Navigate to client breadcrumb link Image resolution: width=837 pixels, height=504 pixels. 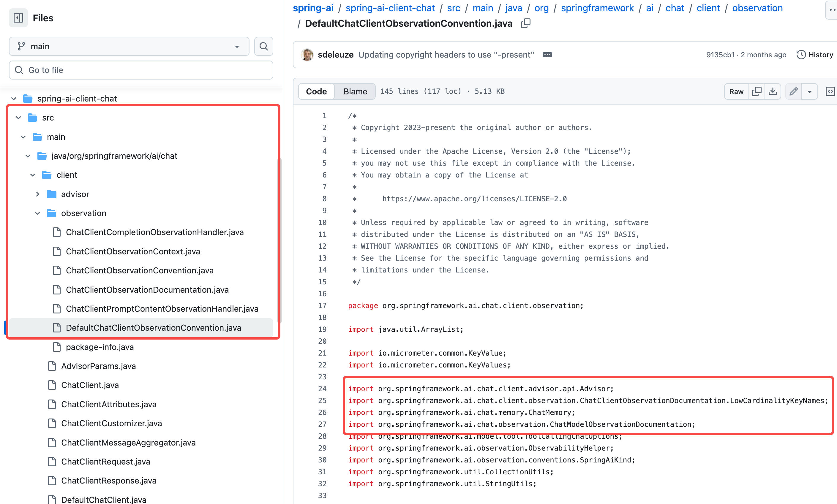point(708,8)
